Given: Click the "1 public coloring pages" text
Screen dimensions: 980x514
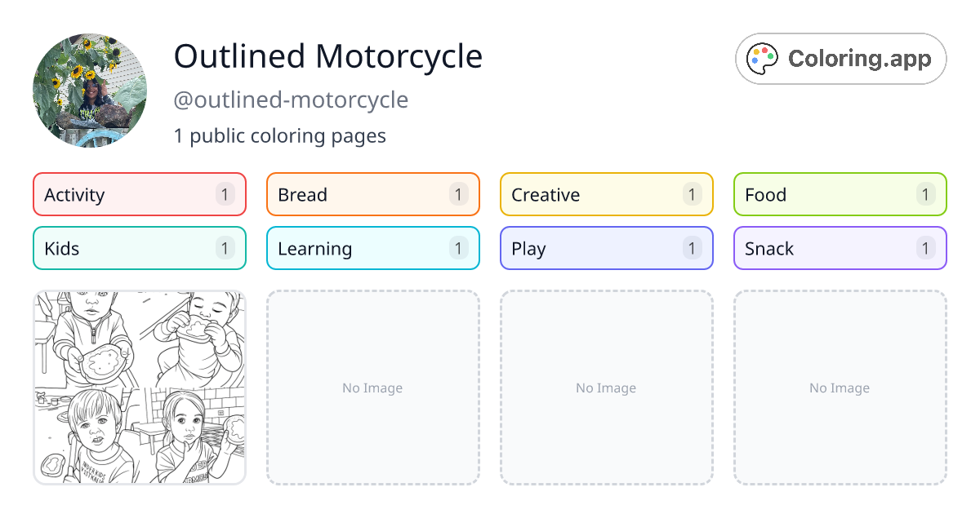Looking at the screenshot, I should click(x=279, y=135).
